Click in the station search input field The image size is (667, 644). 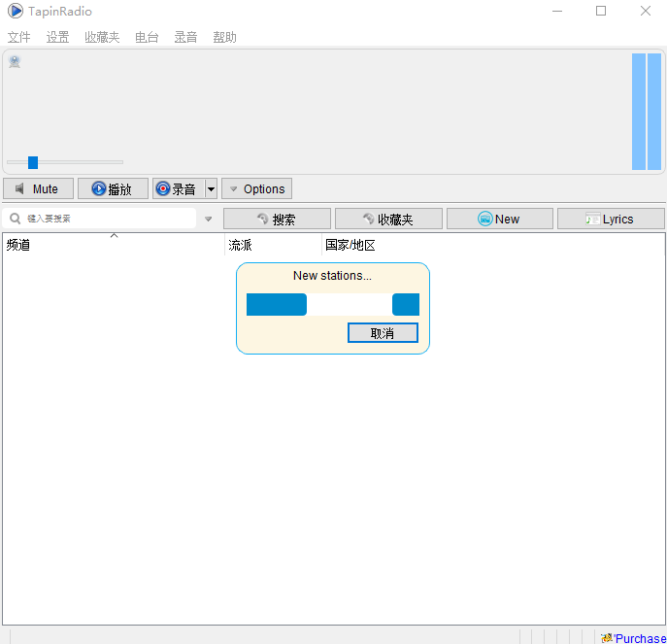pyautogui.click(x=107, y=219)
